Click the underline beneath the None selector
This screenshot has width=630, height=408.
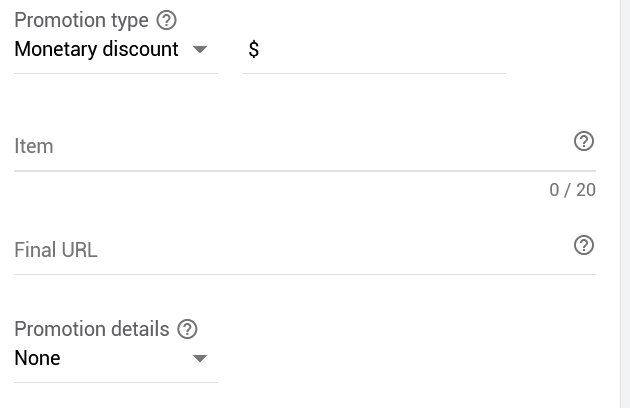pyautogui.click(x=116, y=382)
